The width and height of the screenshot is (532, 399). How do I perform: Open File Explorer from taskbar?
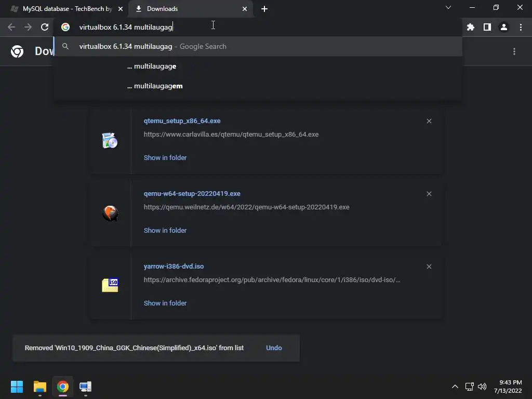tap(39, 387)
